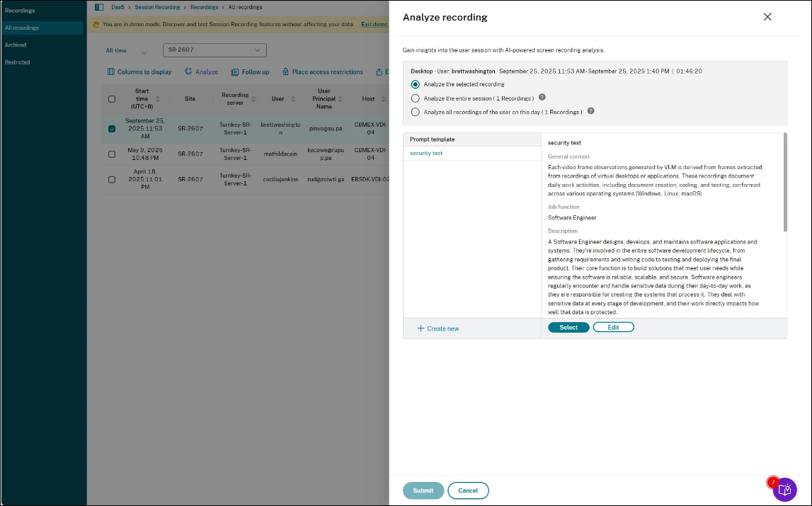The height and width of the screenshot is (506, 812).
Task: Cancel the Analyze recording dialog
Action: click(468, 490)
